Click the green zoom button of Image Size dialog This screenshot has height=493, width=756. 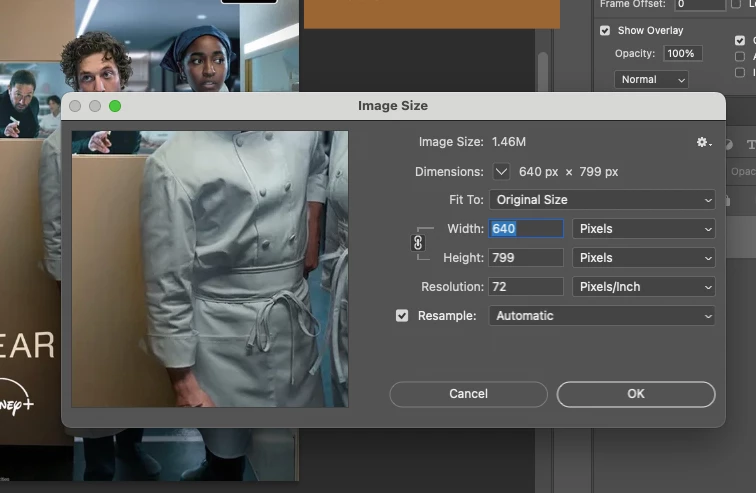(x=115, y=106)
